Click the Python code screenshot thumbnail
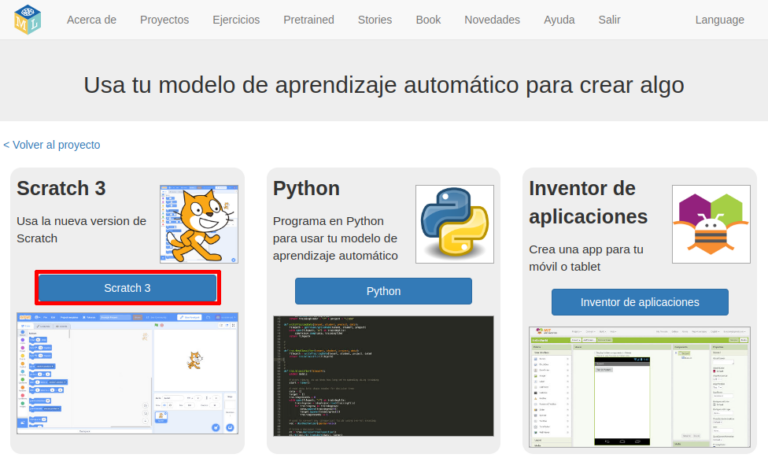 (383, 376)
